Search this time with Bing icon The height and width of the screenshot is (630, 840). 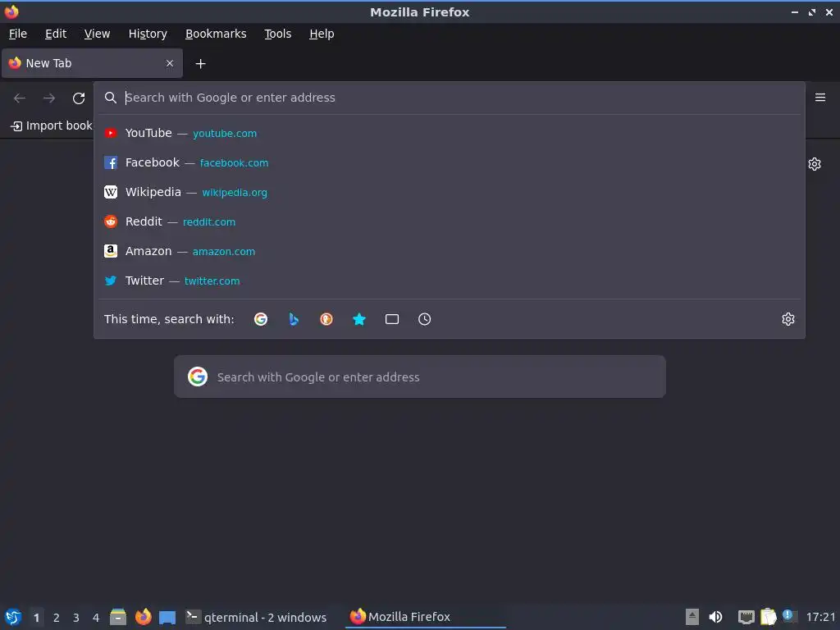click(294, 319)
